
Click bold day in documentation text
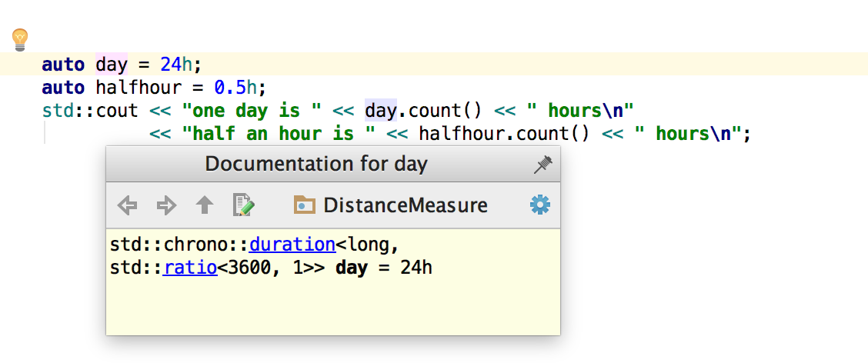point(352,268)
